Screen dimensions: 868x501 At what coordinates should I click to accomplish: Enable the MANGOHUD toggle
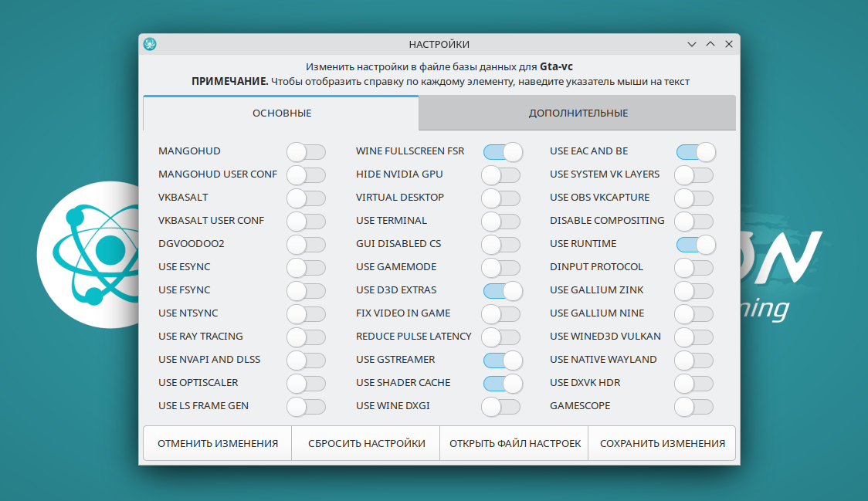[306, 151]
